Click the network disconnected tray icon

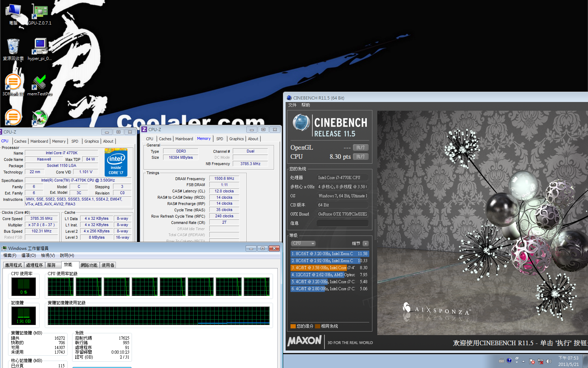pos(540,361)
